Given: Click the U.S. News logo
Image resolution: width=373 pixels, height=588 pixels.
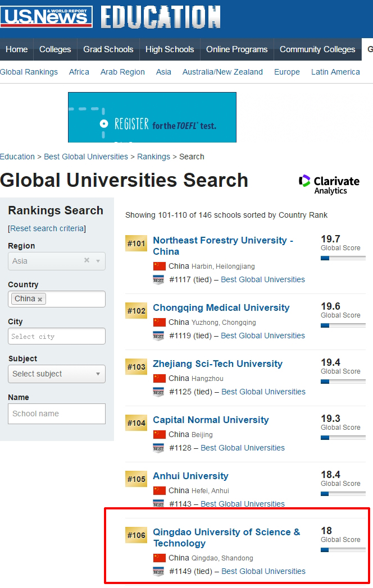Looking at the screenshot, I should click(x=47, y=17).
